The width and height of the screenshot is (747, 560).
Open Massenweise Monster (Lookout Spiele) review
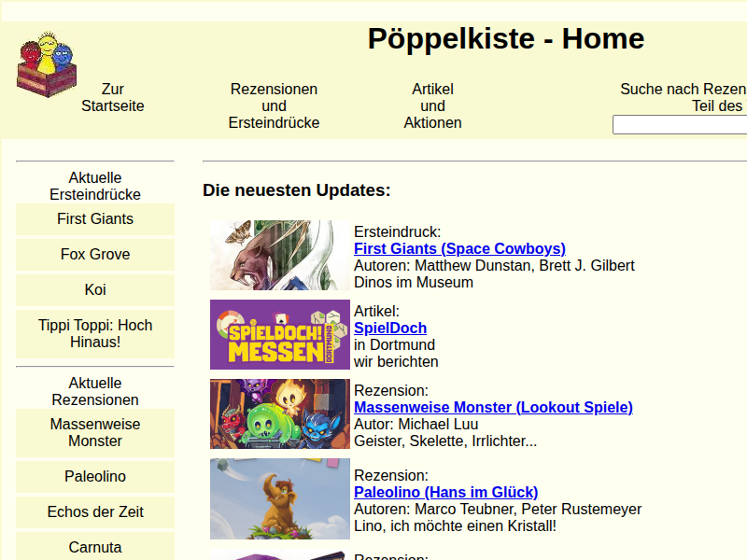pyautogui.click(x=493, y=407)
